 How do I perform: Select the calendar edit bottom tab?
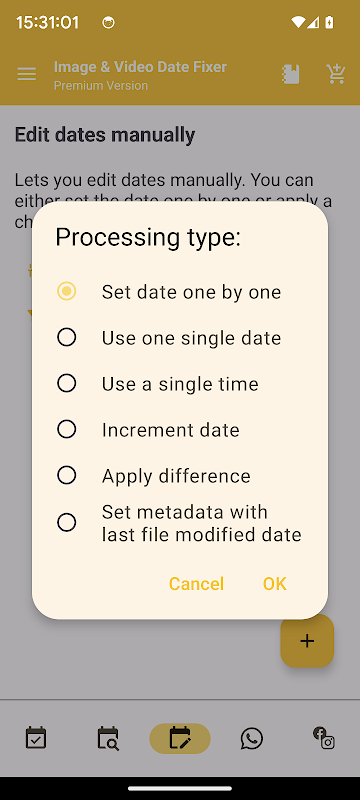point(180,738)
